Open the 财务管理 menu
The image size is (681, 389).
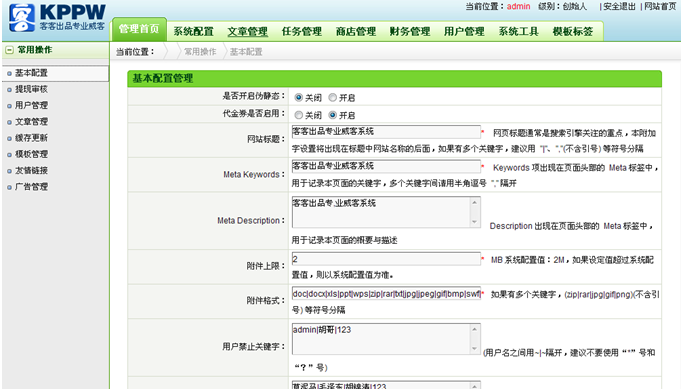click(x=410, y=31)
